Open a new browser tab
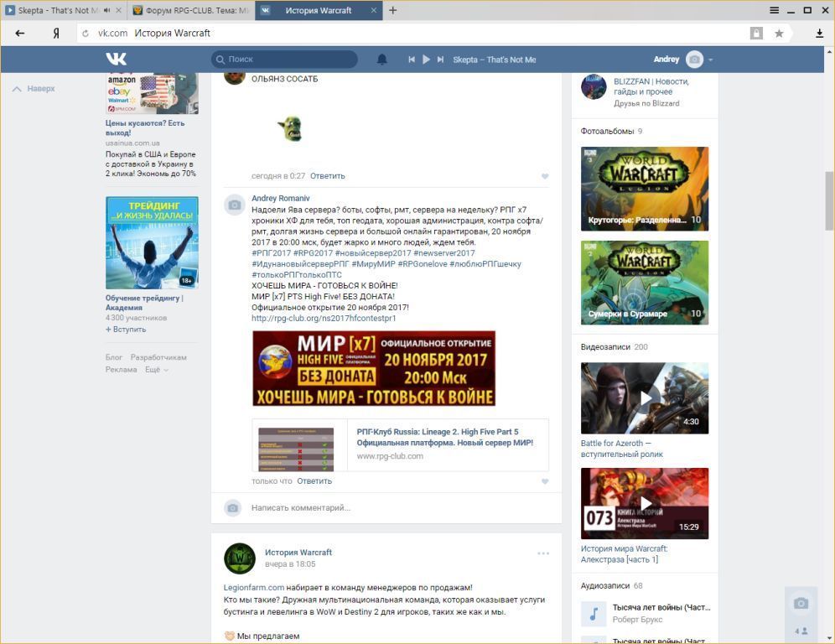The height and width of the screenshot is (644, 835). 393,10
